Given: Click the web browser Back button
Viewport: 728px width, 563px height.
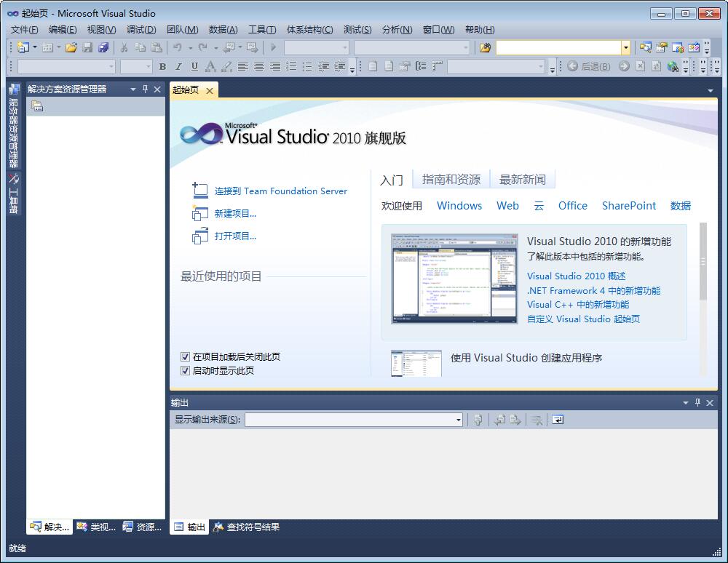Looking at the screenshot, I should coord(589,67).
